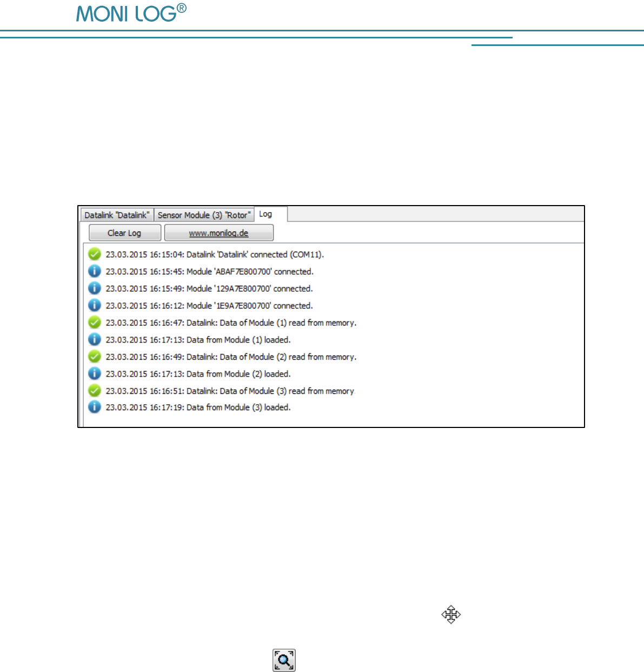Click check icon for Module (3) read from memory
This screenshot has width=644, height=672.
(95, 390)
